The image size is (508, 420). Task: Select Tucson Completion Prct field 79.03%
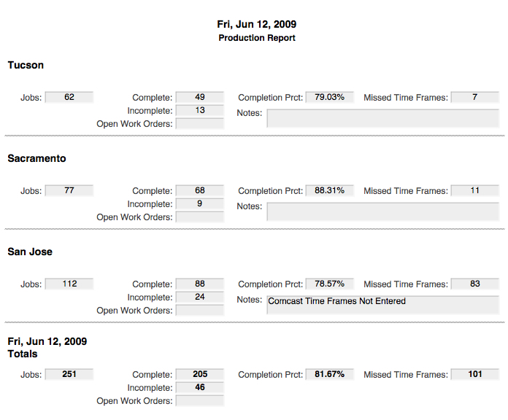click(x=330, y=97)
